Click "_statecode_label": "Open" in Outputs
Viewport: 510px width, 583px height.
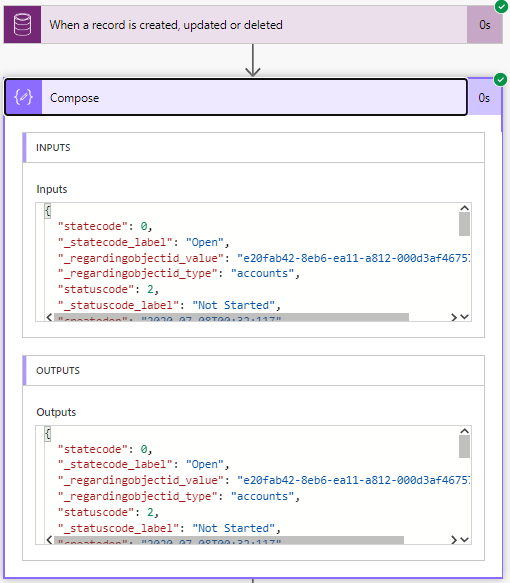[x=143, y=464]
